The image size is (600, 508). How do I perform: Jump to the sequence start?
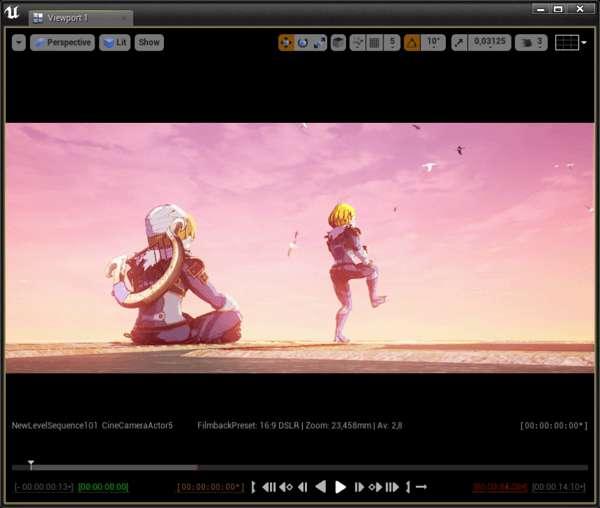(269, 487)
